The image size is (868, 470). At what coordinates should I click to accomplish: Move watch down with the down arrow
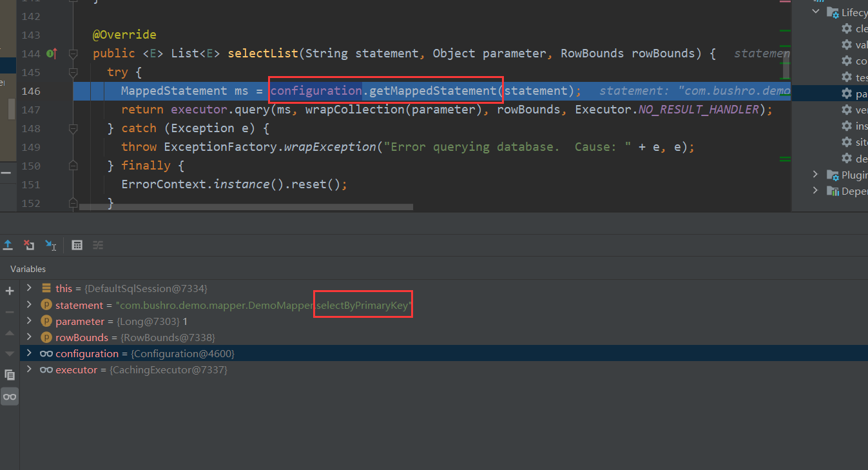(x=10, y=353)
